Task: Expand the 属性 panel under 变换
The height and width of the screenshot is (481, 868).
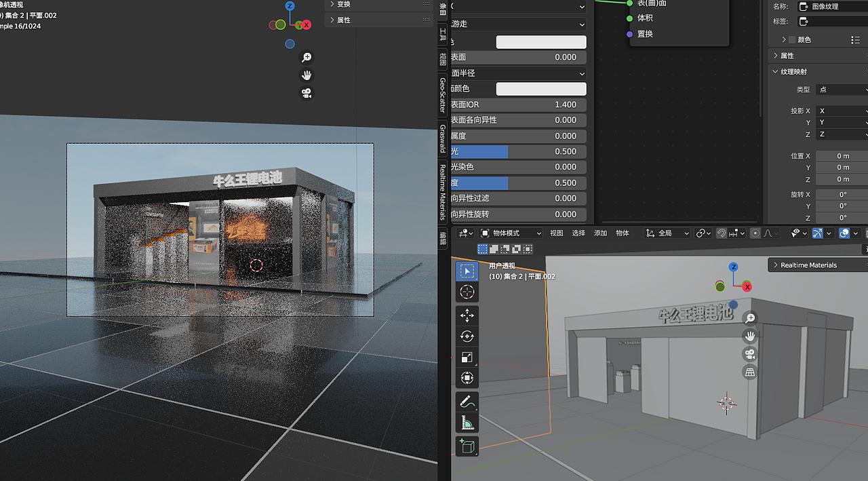Action: pos(379,20)
